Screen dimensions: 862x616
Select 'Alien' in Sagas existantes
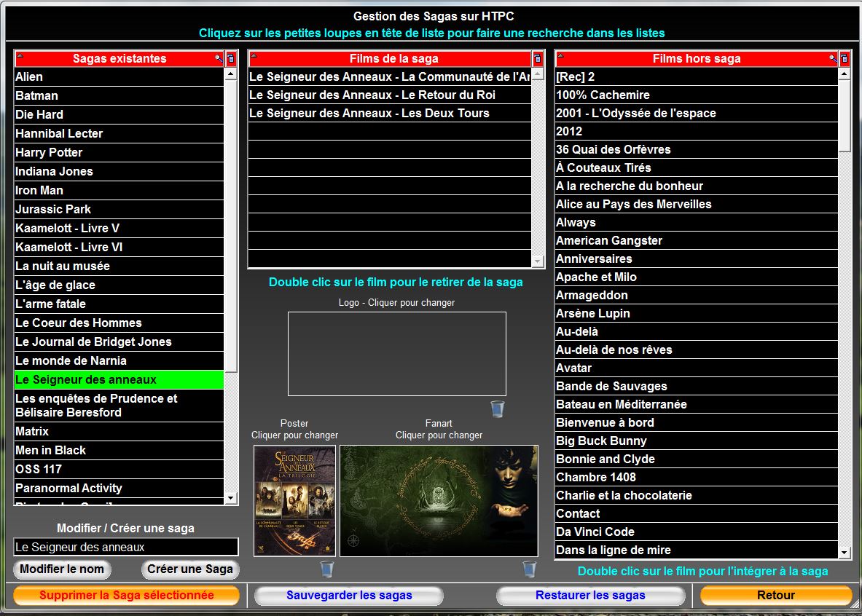click(119, 77)
